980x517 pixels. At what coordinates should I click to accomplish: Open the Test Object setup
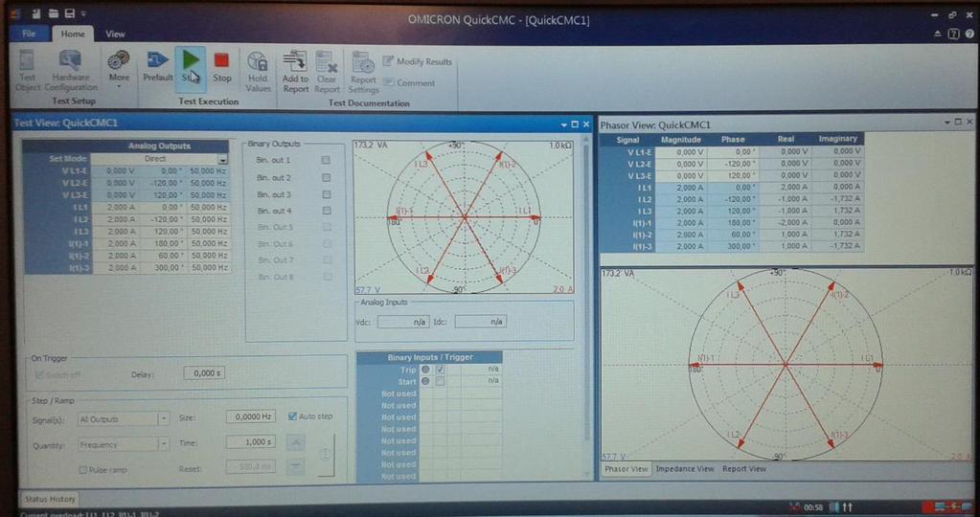click(27, 71)
